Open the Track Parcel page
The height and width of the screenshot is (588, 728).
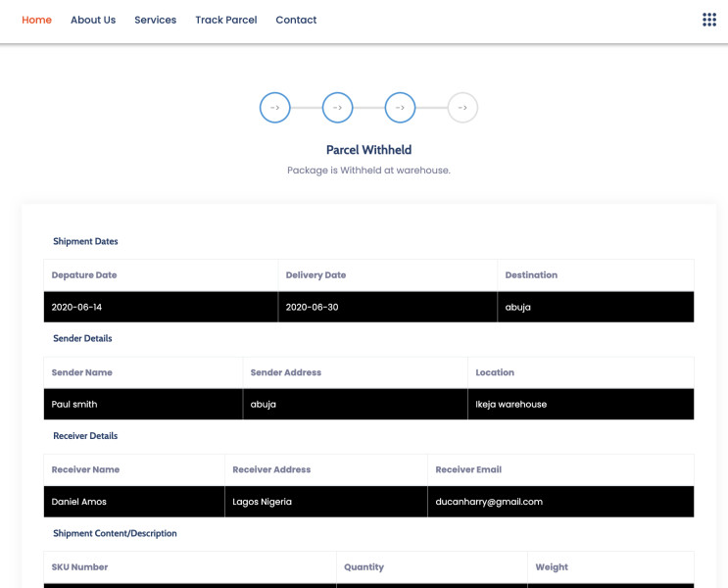click(x=226, y=20)
